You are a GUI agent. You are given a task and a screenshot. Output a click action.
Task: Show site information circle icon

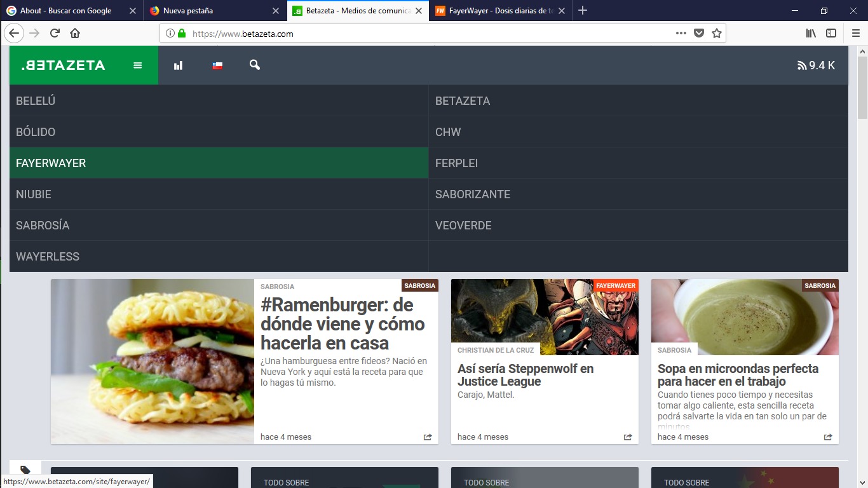(x=170, y=34)
